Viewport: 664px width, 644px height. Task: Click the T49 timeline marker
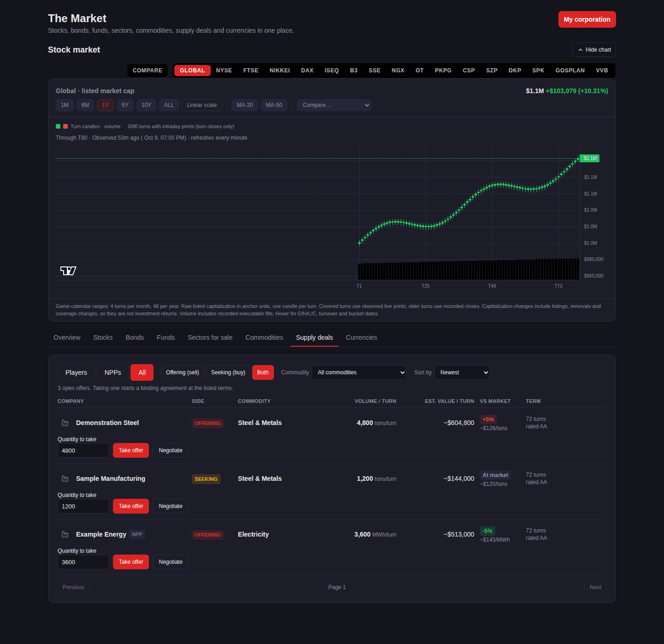[492, 286]
